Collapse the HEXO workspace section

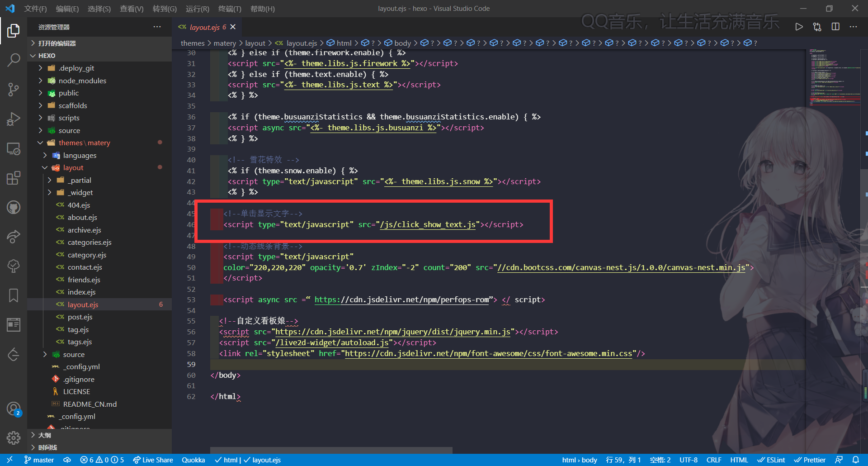(x=99, y=56)
